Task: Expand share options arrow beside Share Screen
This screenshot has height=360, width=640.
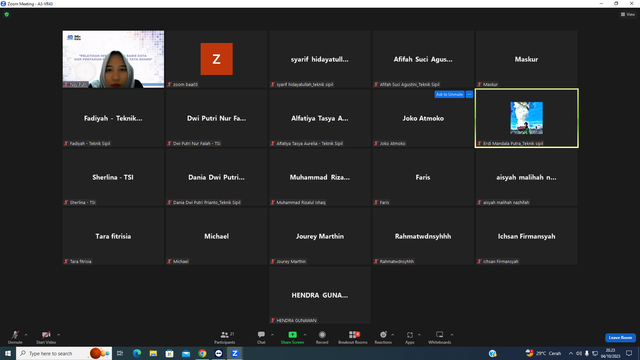Action: coord(305,335)
